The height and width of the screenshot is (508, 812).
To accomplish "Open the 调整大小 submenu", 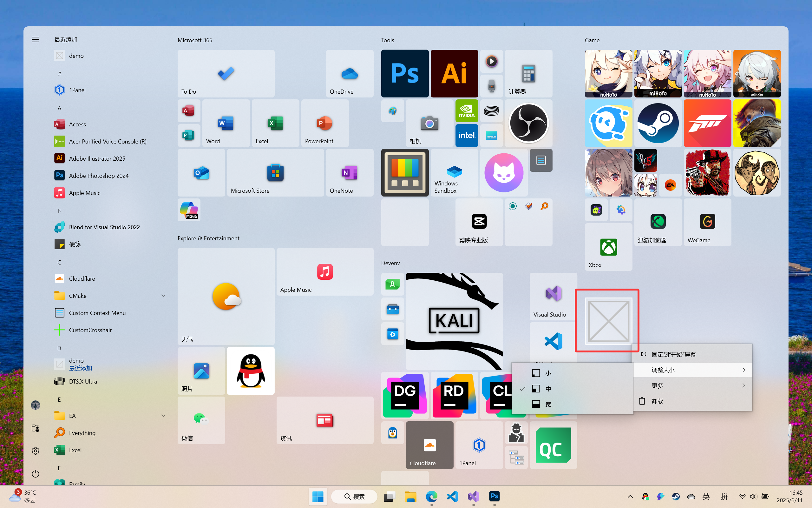I will pyautogui.click(x=692, y=370).
